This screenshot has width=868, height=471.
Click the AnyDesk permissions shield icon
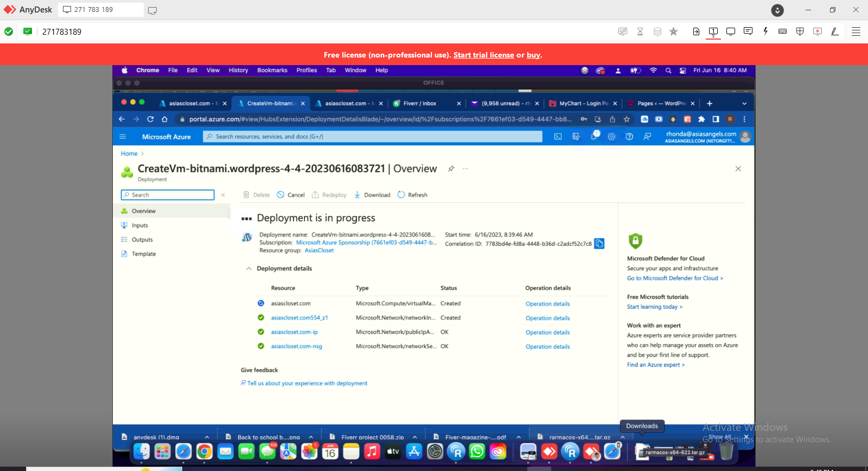(x=800, y=31)
